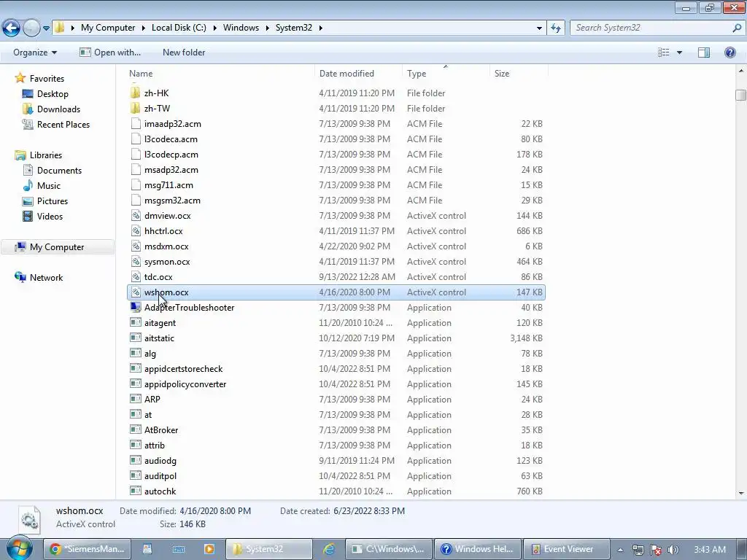
Task: Click the taskbar clock 3:43 AM
Action: (x=710, y=550)
